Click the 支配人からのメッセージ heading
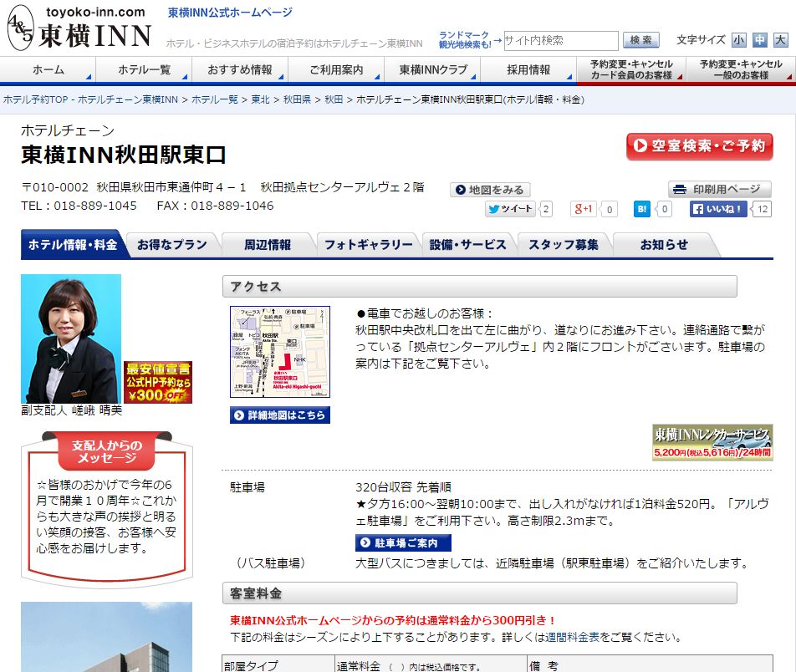The image size is (796, 672). coord(107,451)
